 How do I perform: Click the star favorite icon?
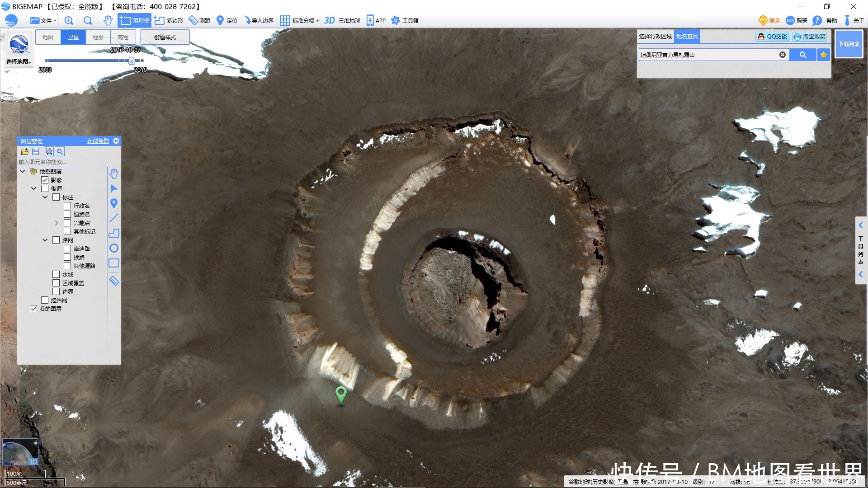coord(824,55)
